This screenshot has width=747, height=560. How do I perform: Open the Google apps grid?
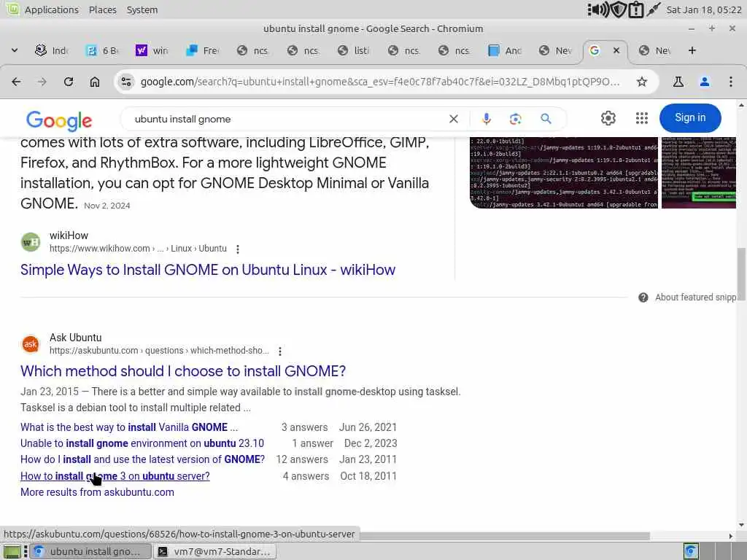pos(642,118)
